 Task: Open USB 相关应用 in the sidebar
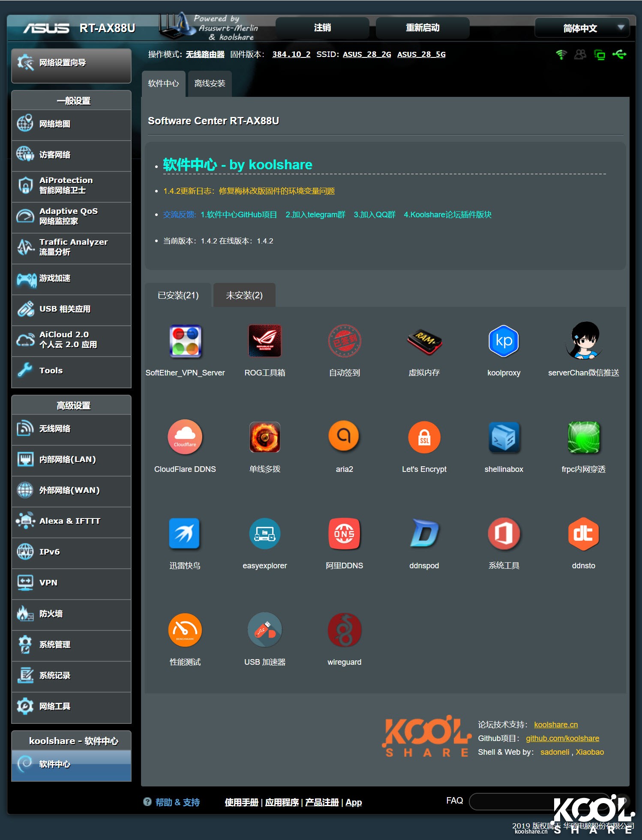pyautogui.click(x=72, y=309)
